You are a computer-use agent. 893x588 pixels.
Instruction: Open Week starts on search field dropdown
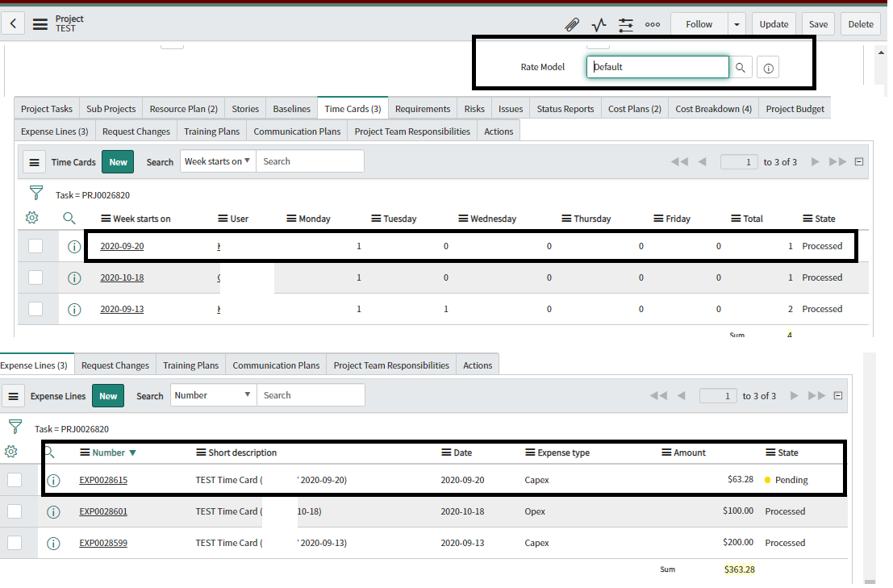[x=218, y=161]
